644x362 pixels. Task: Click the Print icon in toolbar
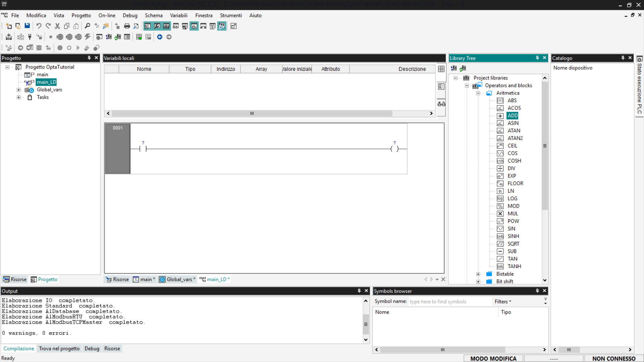coord(127,26)
